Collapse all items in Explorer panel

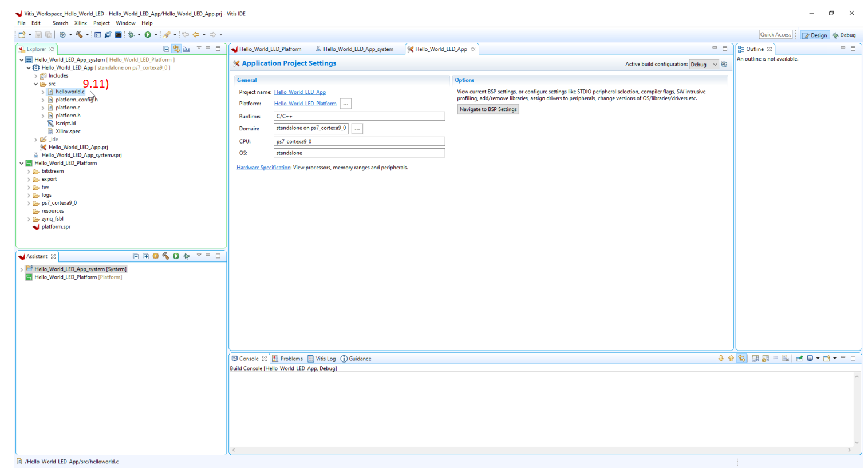pos(166,49)
